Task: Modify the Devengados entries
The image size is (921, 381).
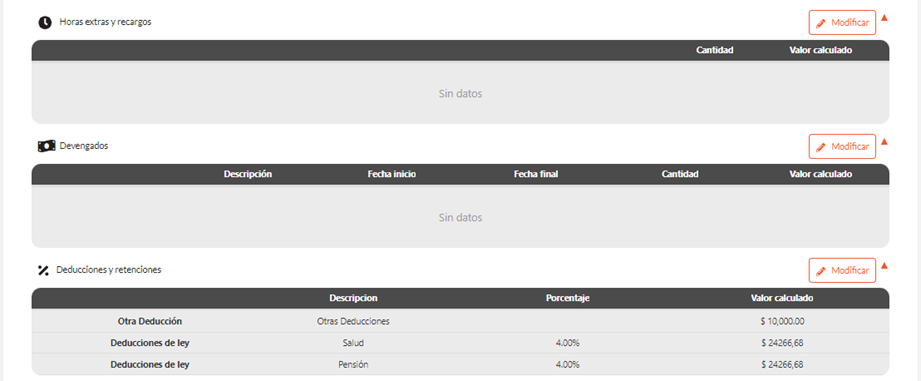Action: [842, 147]
